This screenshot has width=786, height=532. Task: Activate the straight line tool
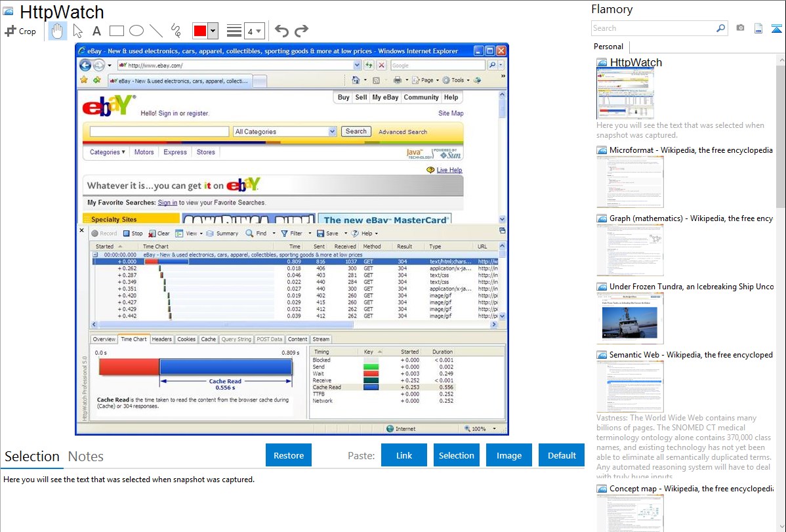pyautogui.click(x=156, y=31)
